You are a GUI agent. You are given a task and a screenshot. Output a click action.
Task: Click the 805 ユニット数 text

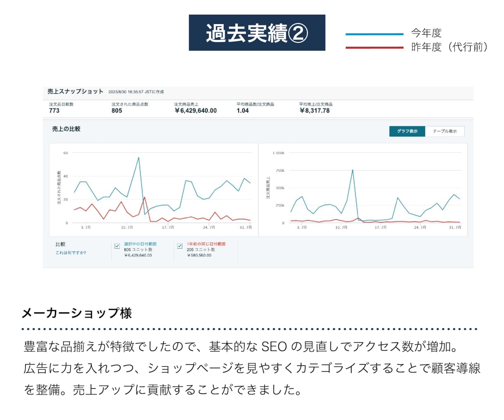click(138, 250)
